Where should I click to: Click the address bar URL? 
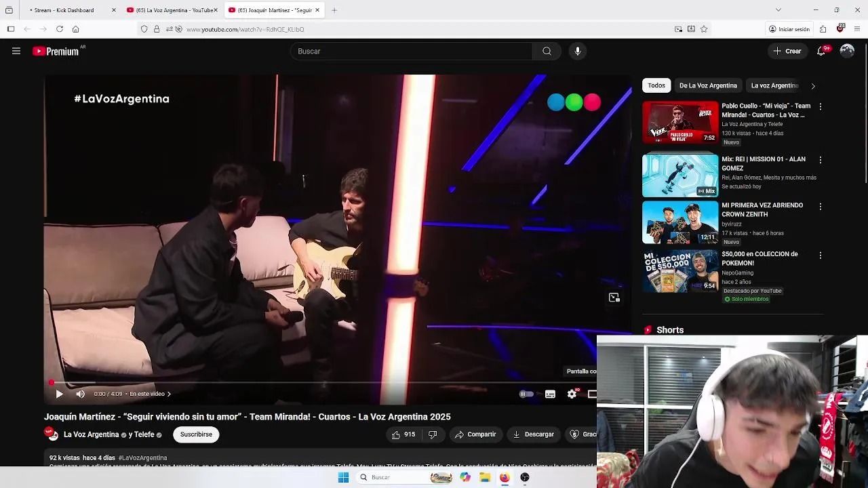(245, 29)
